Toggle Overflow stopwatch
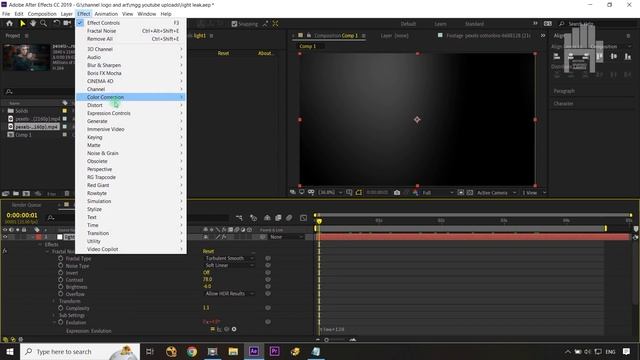This screenshot has width=640, height=360. 60,294
